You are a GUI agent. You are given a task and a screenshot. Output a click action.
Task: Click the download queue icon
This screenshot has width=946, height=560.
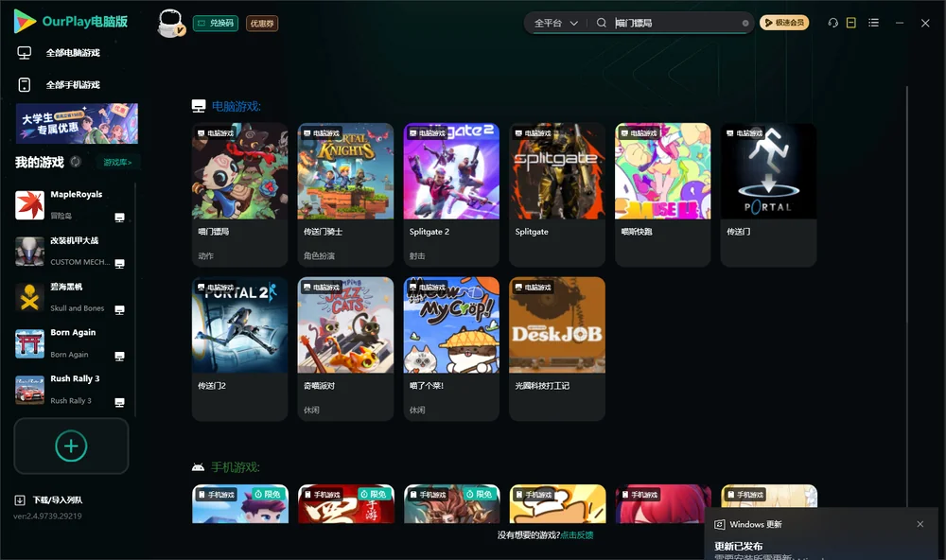19,500
